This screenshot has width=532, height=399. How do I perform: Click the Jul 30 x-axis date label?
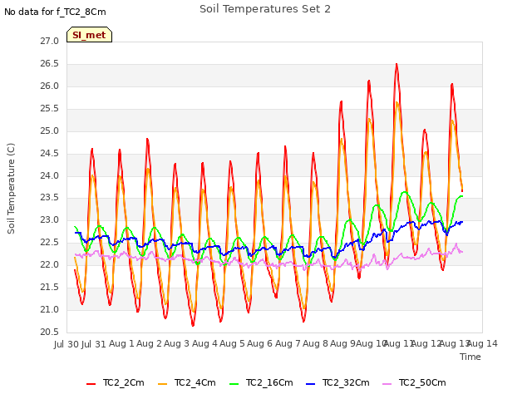pyautogui.click(x=66, y=344)
